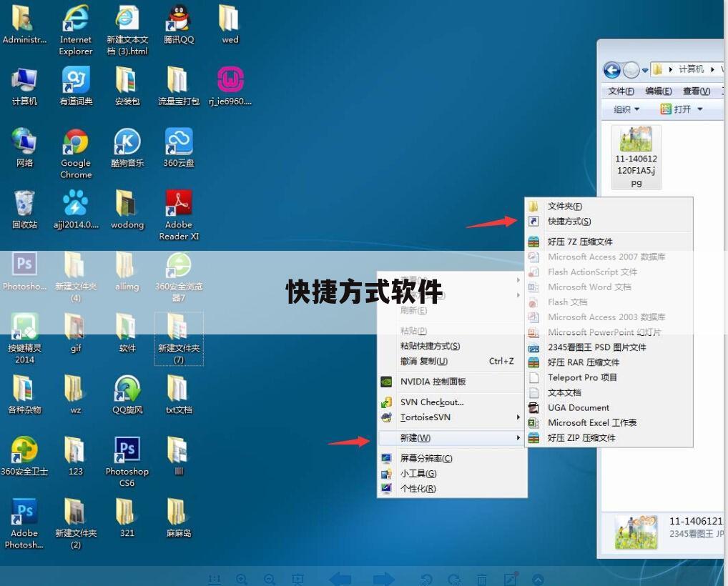Create UGA Document from the New submenu

[x=609, y=407]
